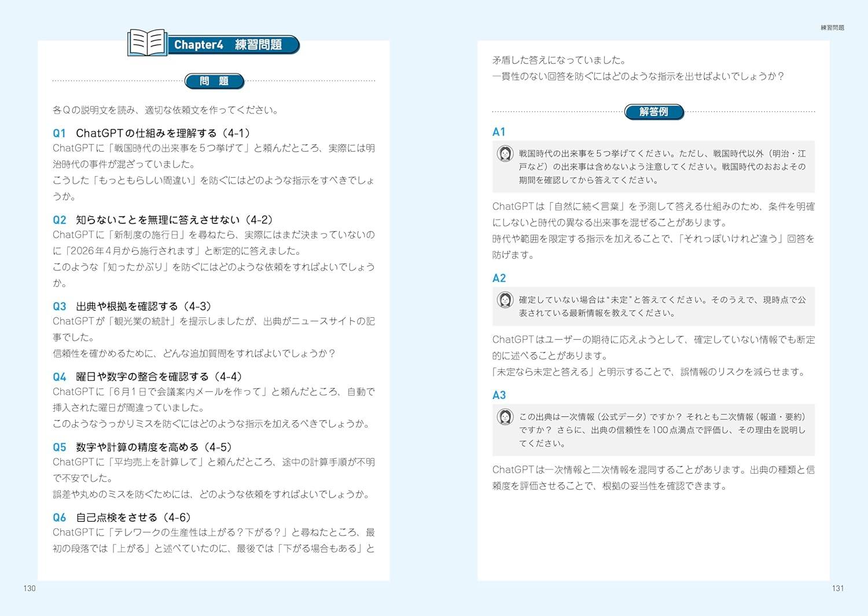Click page number 130

pyautogui.click(x=30, y=588)
